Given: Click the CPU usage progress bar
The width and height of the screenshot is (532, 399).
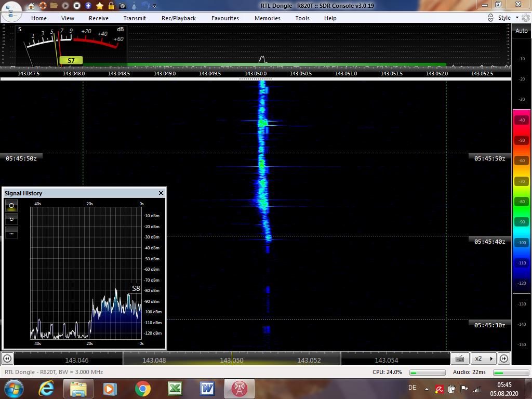Looking at the screenshot, I should [428, 373].
